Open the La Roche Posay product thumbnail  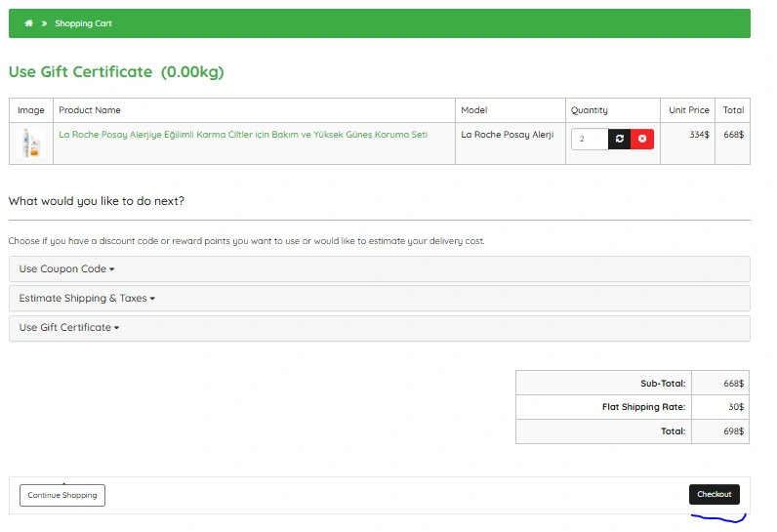[30, 143]
